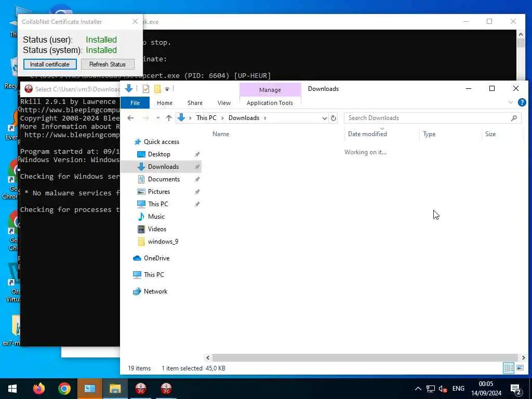Screen dimensions: 532x399
Task: Expand the ribbon with the chevron
Action: click(510, 102)
